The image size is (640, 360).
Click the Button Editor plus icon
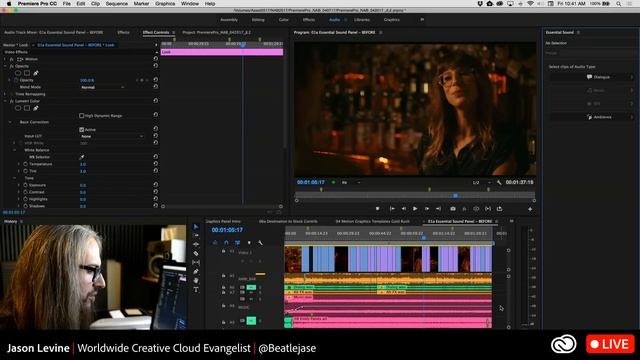(x=530, y=209)
